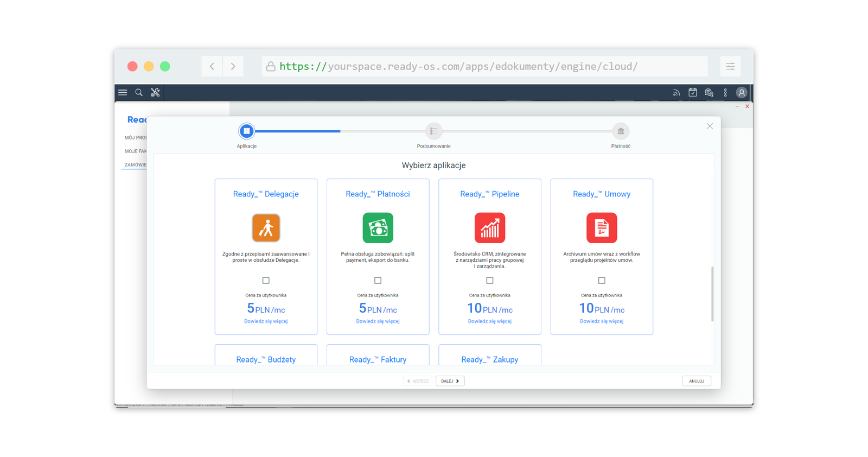Open the calendar icon in top bar
The height and width of the screenshot is (457, 868).
(x=693, y=93)
